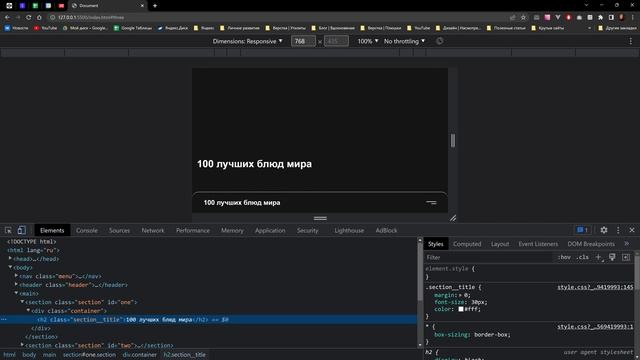Activate the inspect element picker icon
This screenshot has height=360, width=640.
coord(8,230)
